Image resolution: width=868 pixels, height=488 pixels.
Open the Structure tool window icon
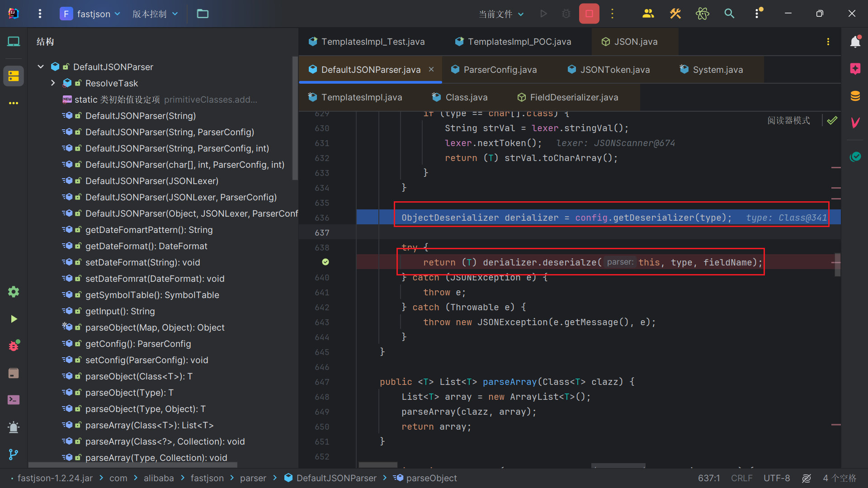click(14, 76)
